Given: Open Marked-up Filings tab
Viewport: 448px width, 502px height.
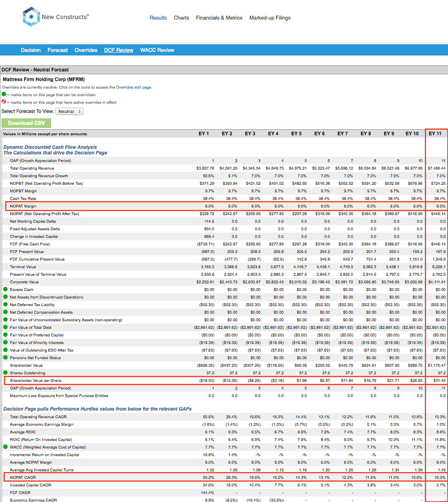Looking at the screenshot, I should coord(270,18).
